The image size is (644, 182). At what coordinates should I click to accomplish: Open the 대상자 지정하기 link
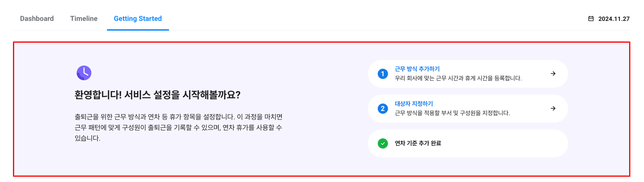pyautogui.click(x=414, y=104)
